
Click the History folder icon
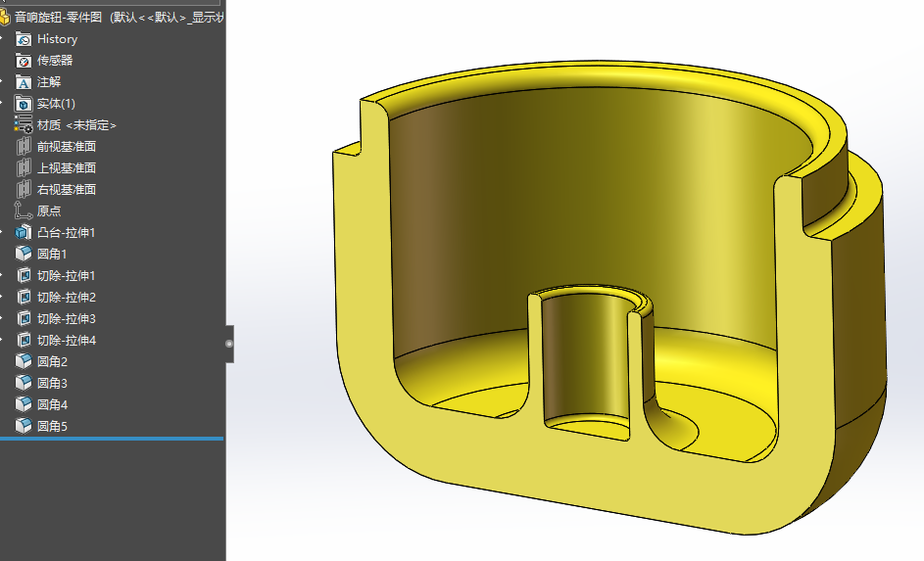coord(23,39)
